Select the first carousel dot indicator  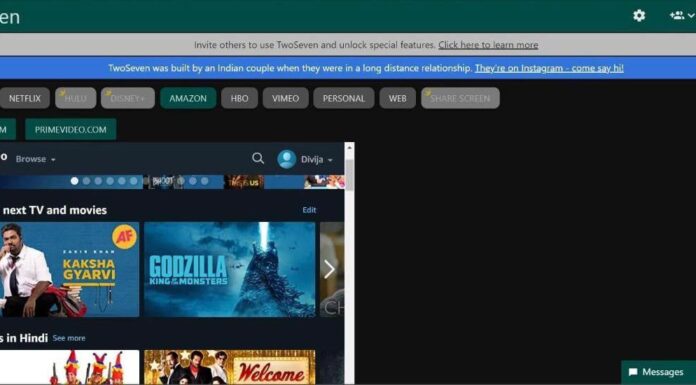pos(75,181)
